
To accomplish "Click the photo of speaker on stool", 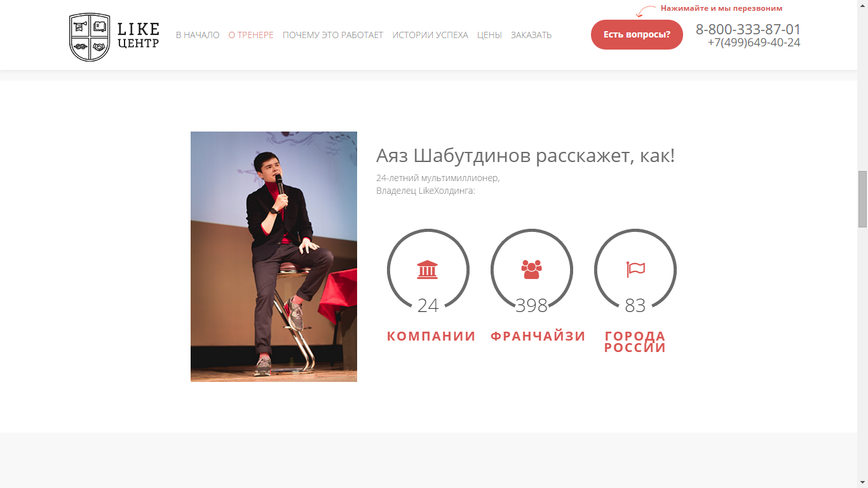I will click(x=274, y=257).
